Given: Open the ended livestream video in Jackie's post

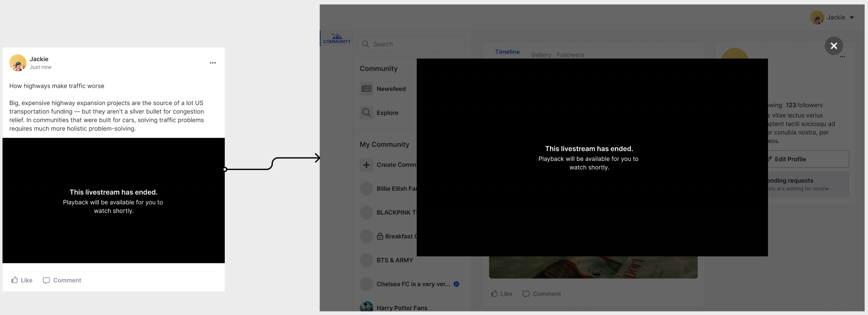Looking at the screenshot, I should [x=114, y=200].
